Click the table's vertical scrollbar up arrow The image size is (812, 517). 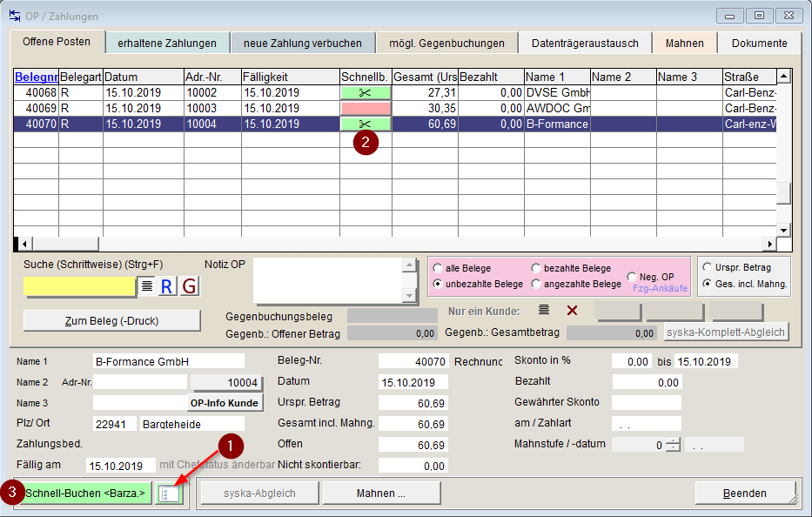point(784,77)
